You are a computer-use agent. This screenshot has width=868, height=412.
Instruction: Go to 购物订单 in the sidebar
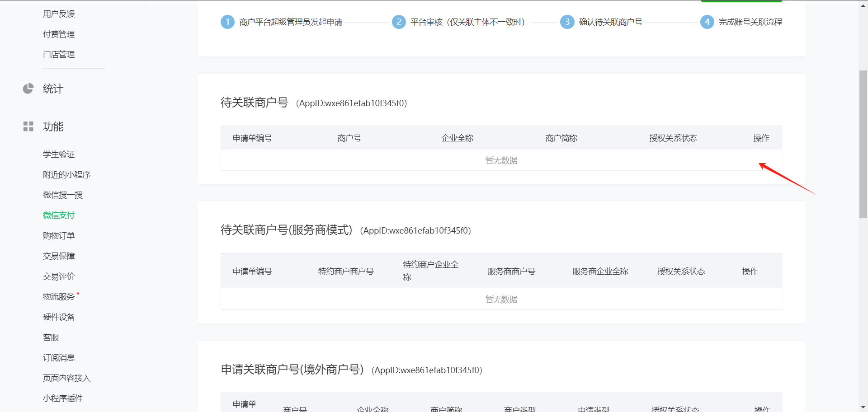59,236
